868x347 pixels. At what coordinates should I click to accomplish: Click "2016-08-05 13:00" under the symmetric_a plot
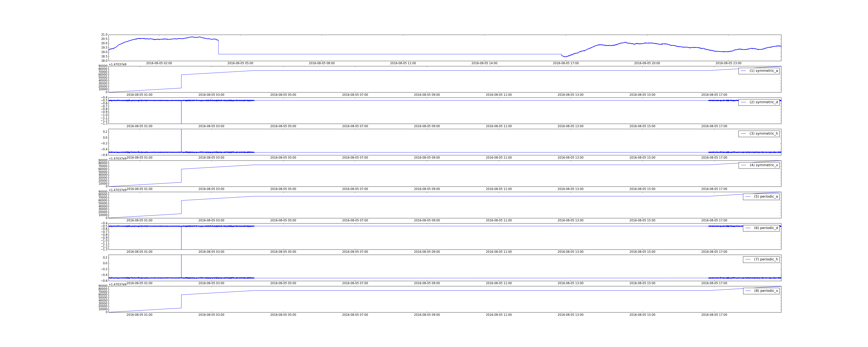pos(570,95)
